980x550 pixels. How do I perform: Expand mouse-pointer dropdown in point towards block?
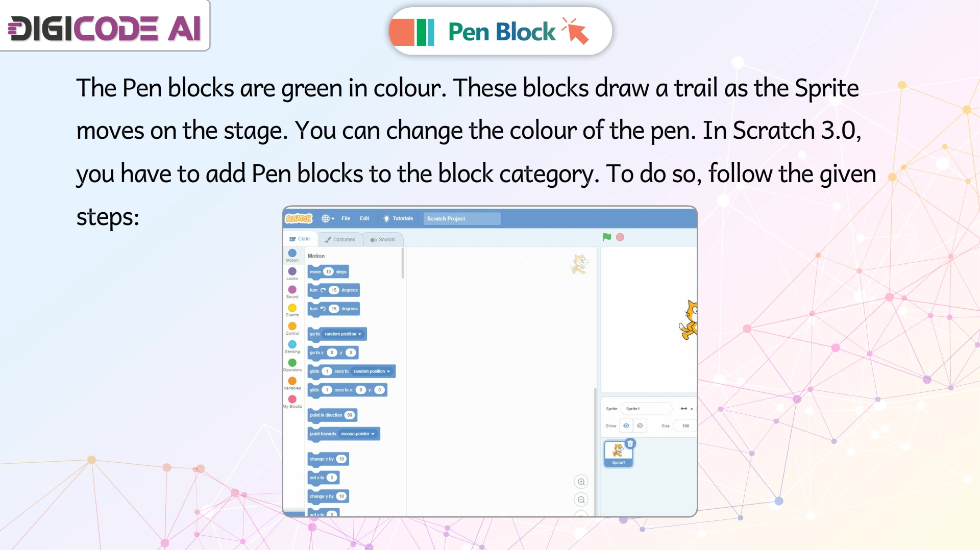358,434
